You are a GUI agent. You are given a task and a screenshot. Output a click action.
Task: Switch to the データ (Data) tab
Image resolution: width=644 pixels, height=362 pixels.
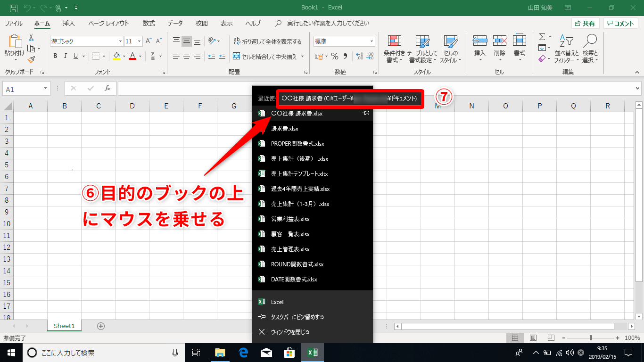tap(175, 23)
